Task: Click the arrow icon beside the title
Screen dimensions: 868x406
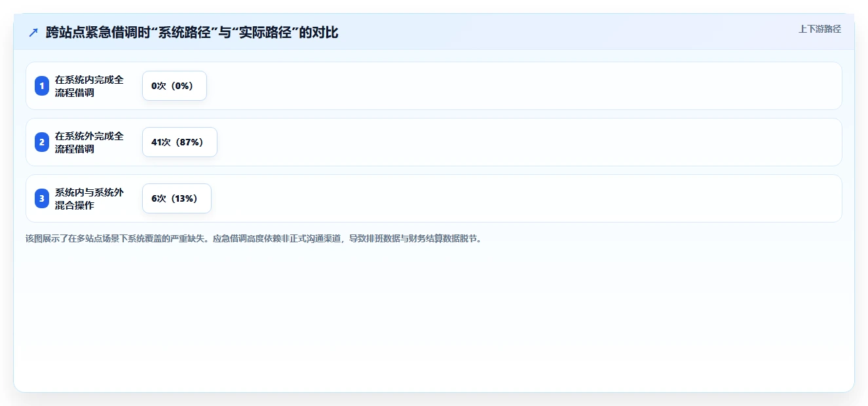Action: [x=33, y=33]
